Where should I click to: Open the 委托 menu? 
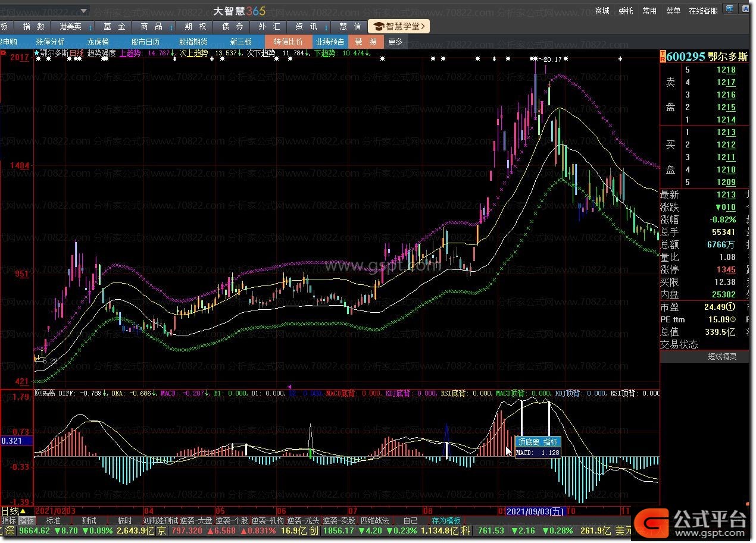point(626,11)
